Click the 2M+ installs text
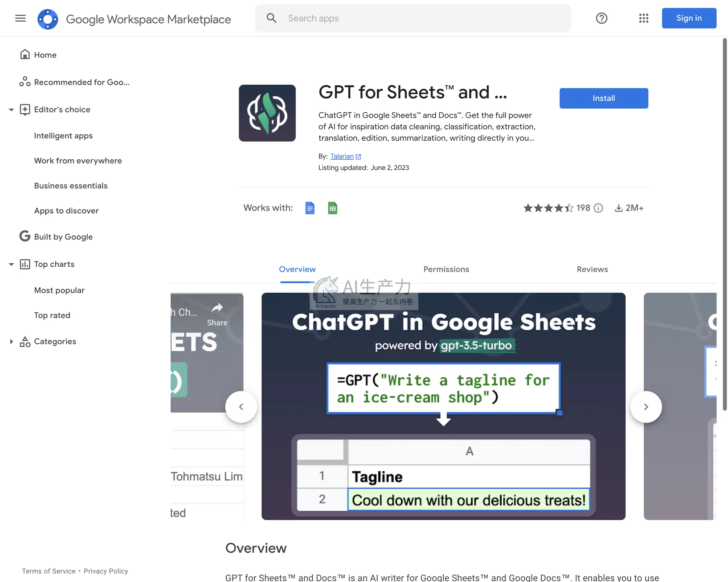The width and height of the screenshot is (728, 582). (634, 208)
